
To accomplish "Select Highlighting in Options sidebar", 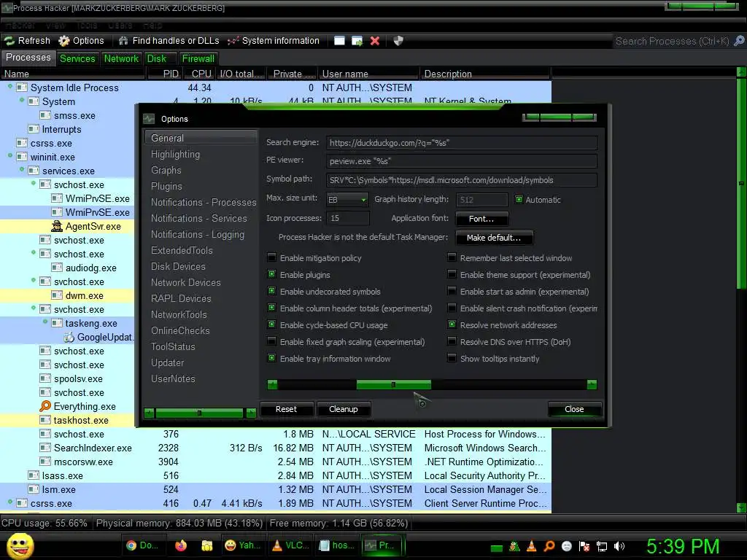I will pyautogui.click(x=175, y=155).
